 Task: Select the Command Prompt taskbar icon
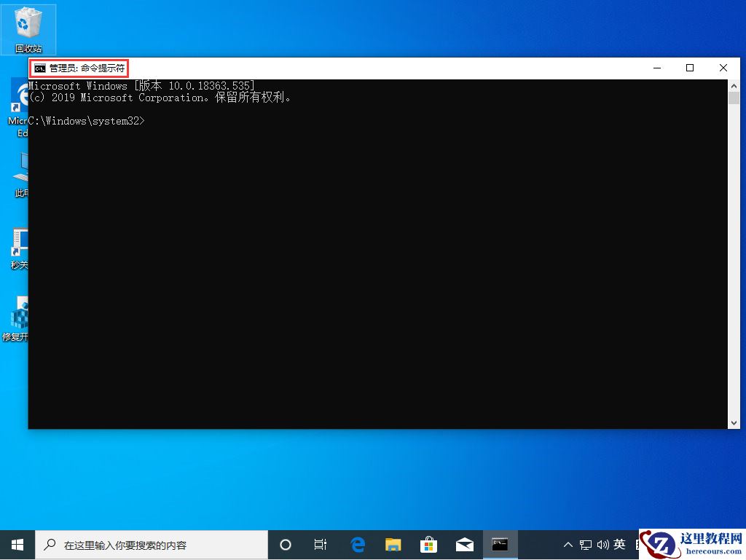[500, 544]
